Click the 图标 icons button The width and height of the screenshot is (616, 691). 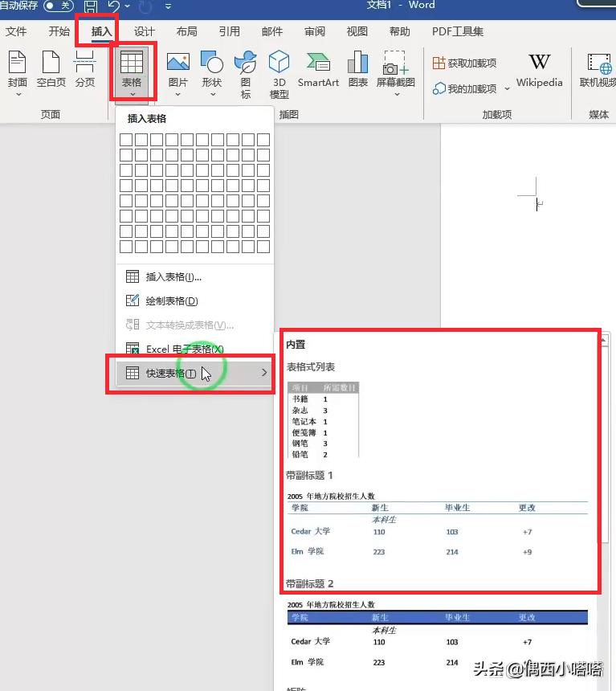pos(246,74)
